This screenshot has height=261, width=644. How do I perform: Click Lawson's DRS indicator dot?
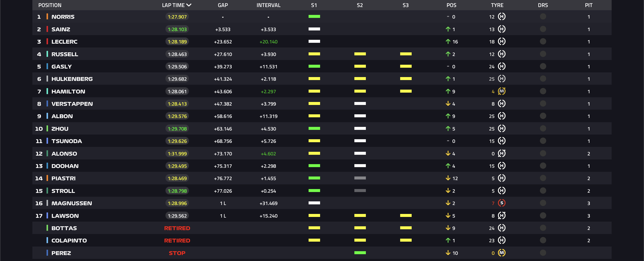[543, 215]
